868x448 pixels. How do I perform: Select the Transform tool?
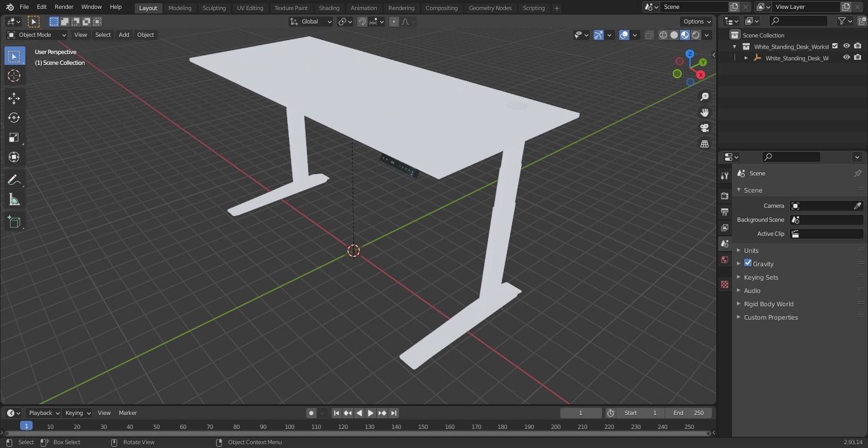(x=14, y=157)
